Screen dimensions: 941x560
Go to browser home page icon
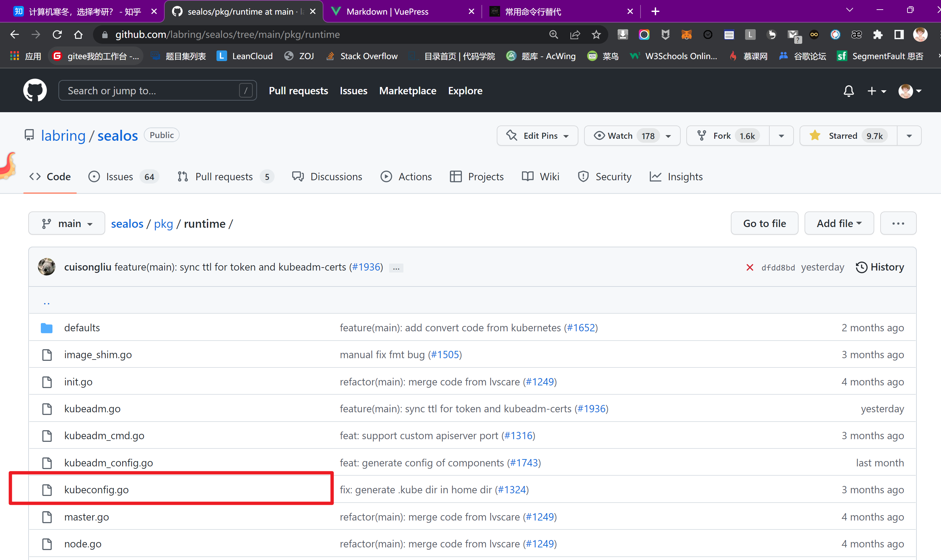point(78,35)
